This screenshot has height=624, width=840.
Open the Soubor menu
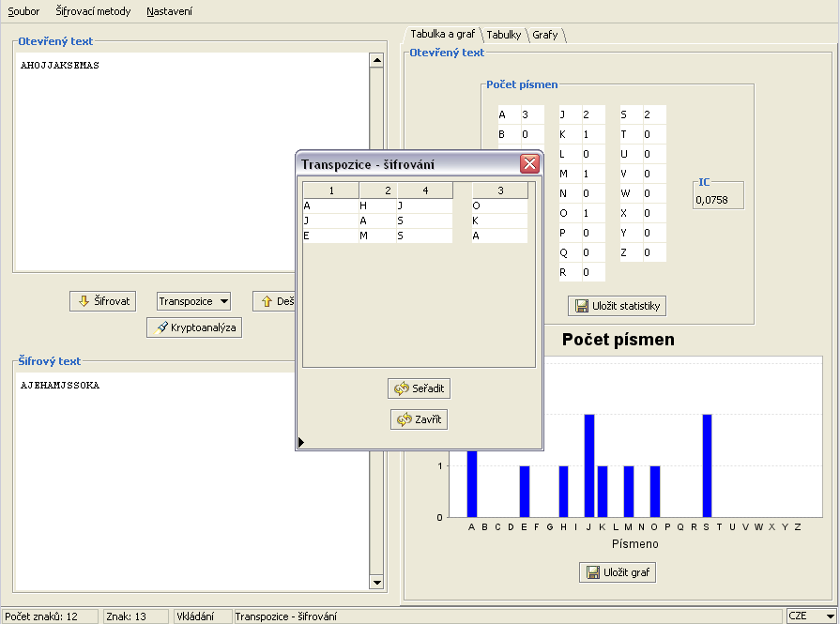click(x=23, y=11)
